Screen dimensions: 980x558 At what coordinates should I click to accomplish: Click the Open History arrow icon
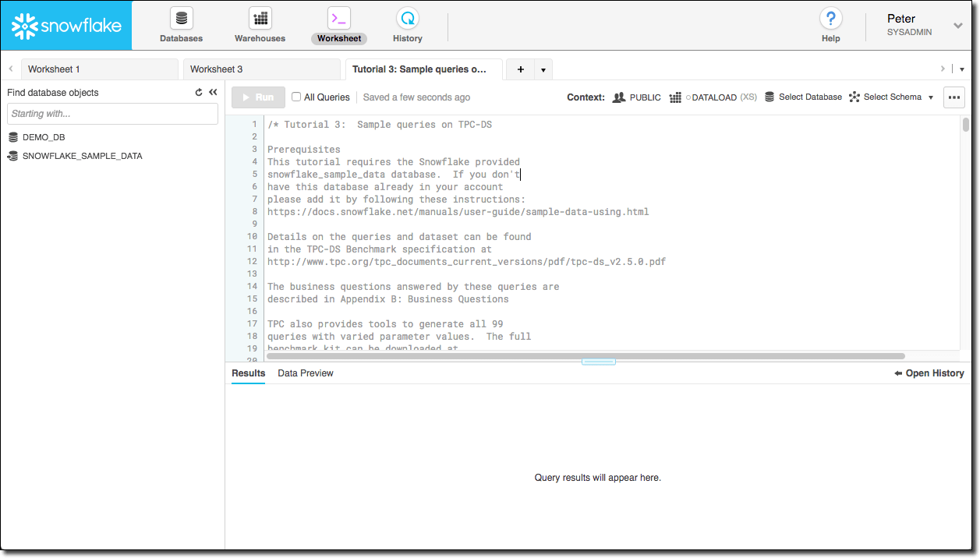pos(898,373)
